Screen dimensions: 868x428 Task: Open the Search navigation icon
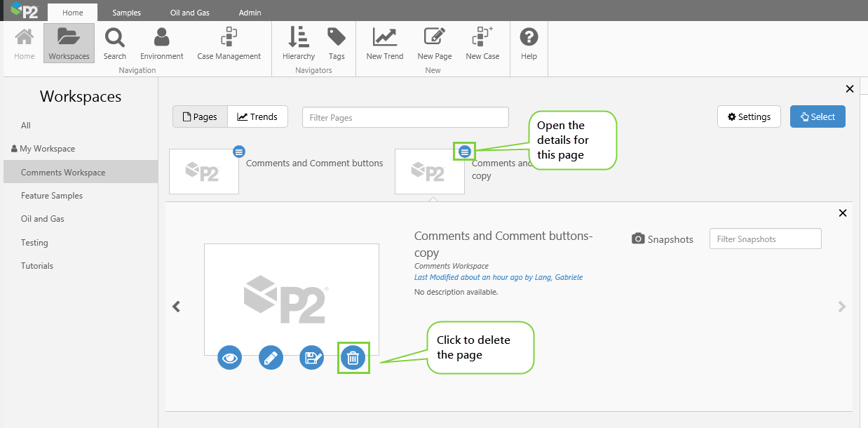[x=114, y=44]
